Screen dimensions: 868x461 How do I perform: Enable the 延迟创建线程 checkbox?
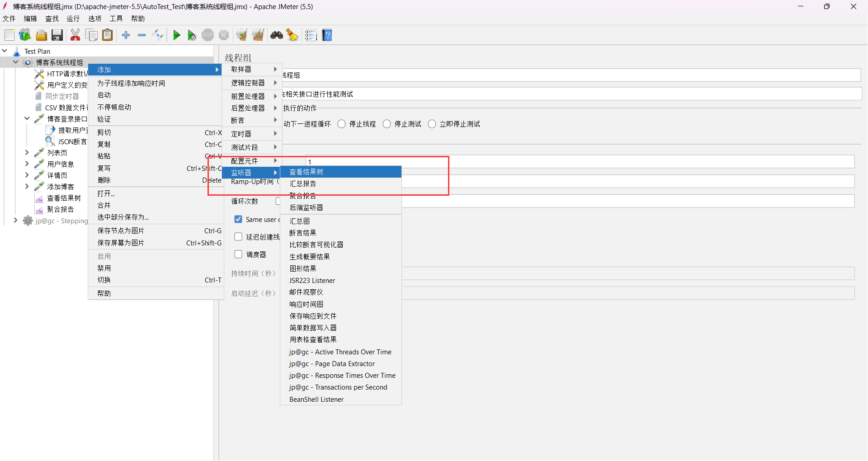(x=238, y=237)
